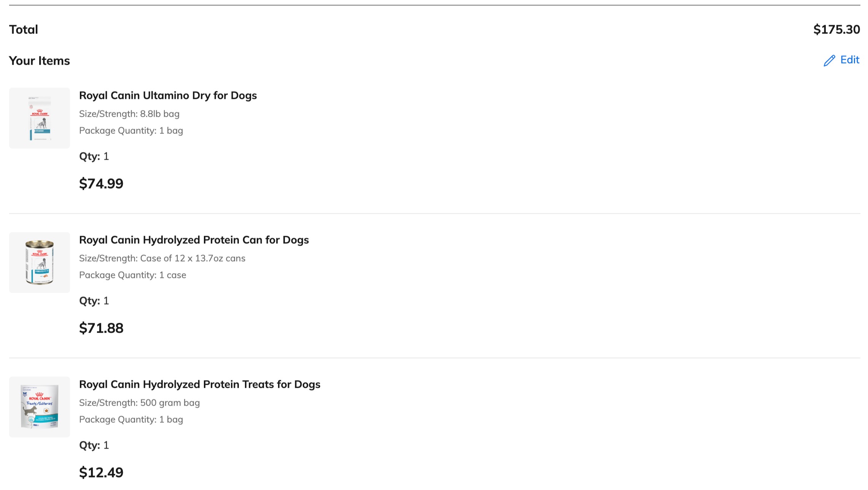Click the 500 gram bag size text
This screenshot has width=868, height=490.
click(170, 403)
